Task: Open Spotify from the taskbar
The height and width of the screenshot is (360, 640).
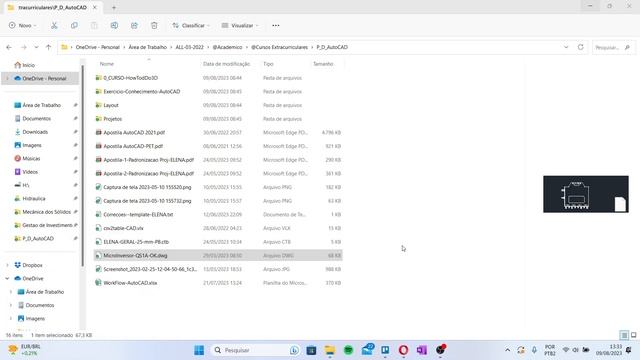Action: click(348, 350)
